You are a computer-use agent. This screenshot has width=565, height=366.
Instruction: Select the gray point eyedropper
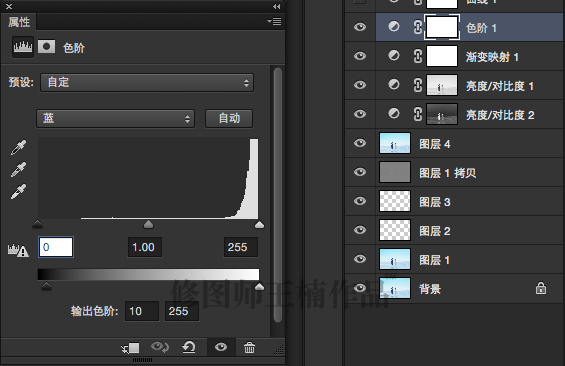click(x=18, y=169)
